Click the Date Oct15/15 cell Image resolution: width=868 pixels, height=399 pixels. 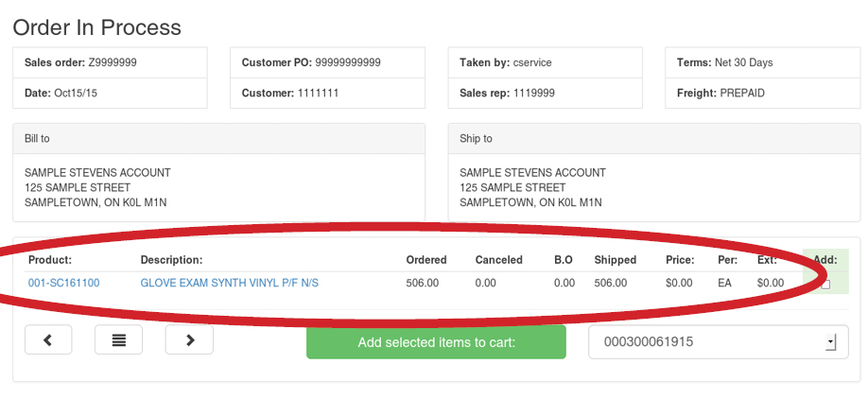coord(110,94)
